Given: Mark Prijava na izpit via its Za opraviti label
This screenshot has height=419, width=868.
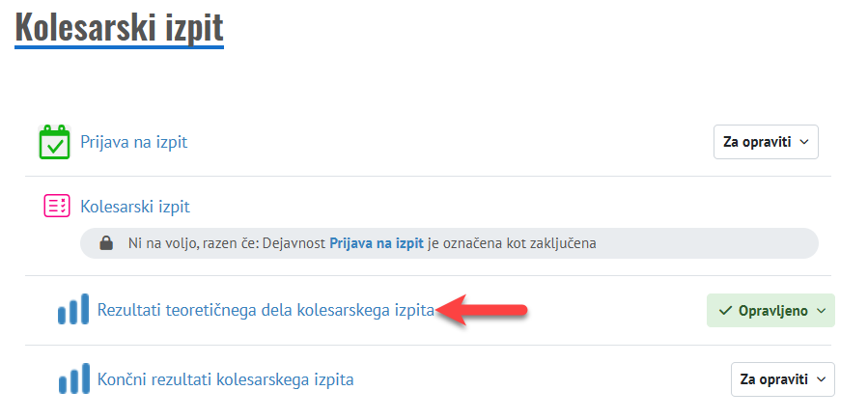Looking at the screenshot, I should pos(757,142).
